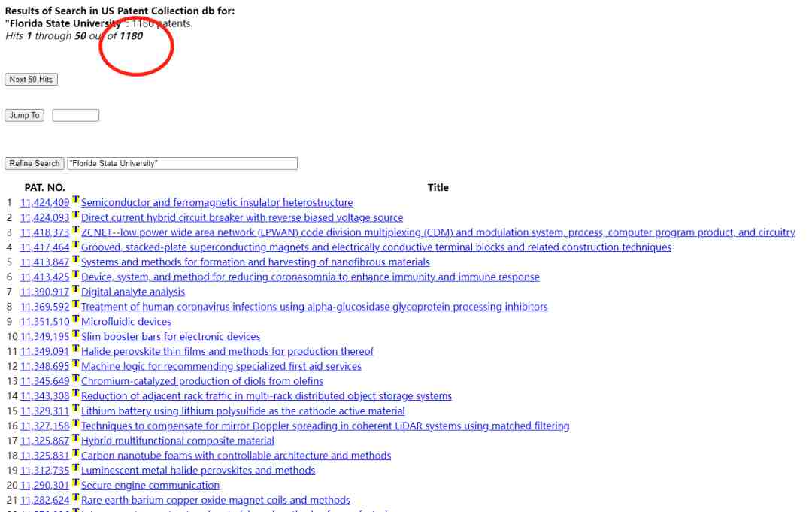Open patent number 11,390,917
This screenshot has height=512, width=812.
[x=44, y=292]
